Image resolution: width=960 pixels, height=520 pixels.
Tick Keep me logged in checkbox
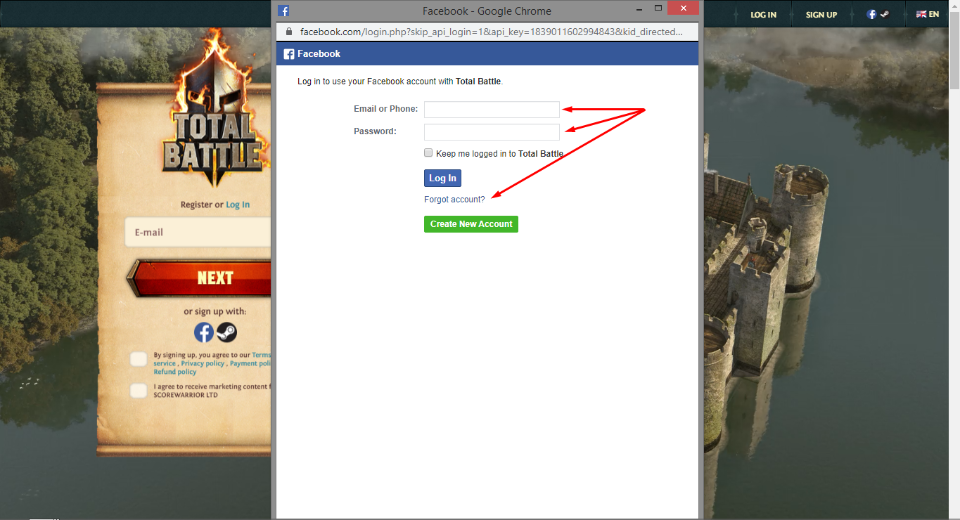click(x=429, y=153)
